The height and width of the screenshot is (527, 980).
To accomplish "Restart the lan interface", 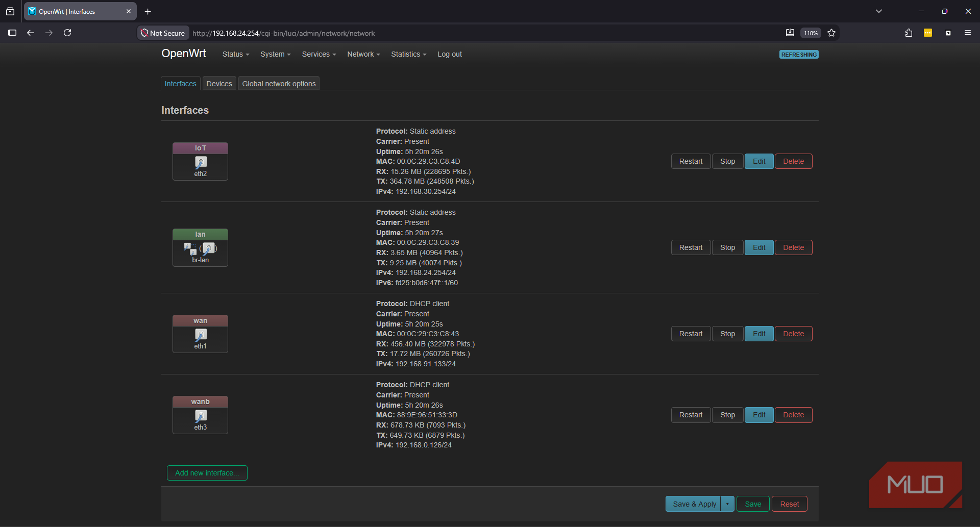I will coord(691,247).
